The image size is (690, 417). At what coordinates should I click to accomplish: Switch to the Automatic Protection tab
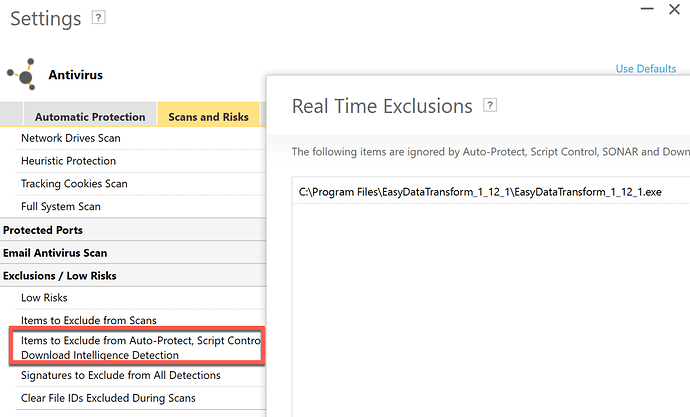point(90,117)
